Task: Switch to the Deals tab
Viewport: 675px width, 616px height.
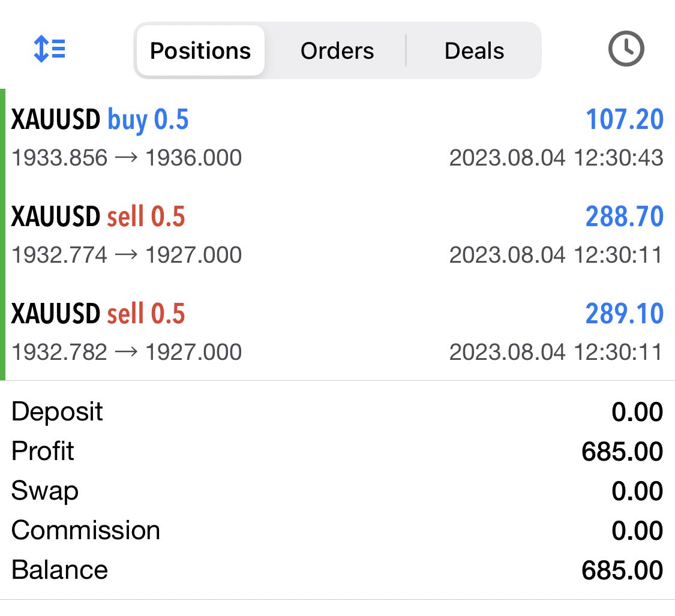Action: click(474, 51)
